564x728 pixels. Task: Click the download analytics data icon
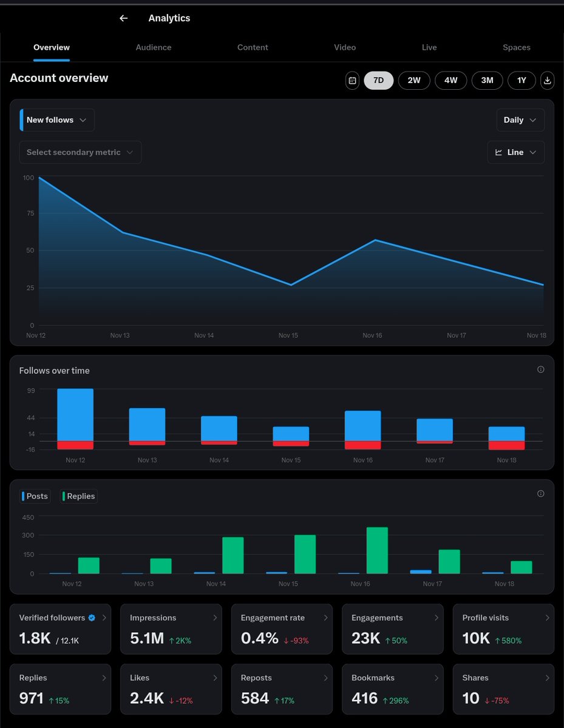547,80
